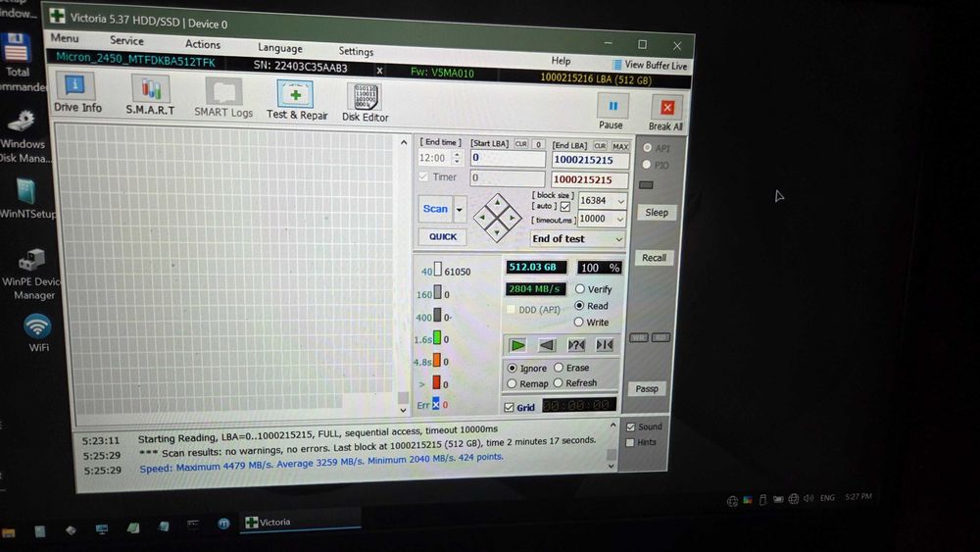Viewport: 980px width, 552px height.
Task: Open the S.M.A.R.T tab
Action: (x=150, y=96)
